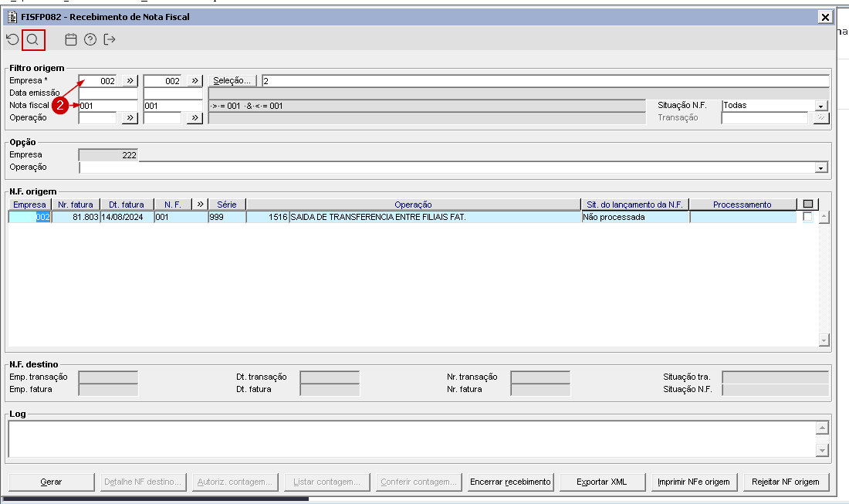The image size is (849, 504).
Task: Click Log box scroll up arrow
Action: pyautogui.click(x=823, y=428)
